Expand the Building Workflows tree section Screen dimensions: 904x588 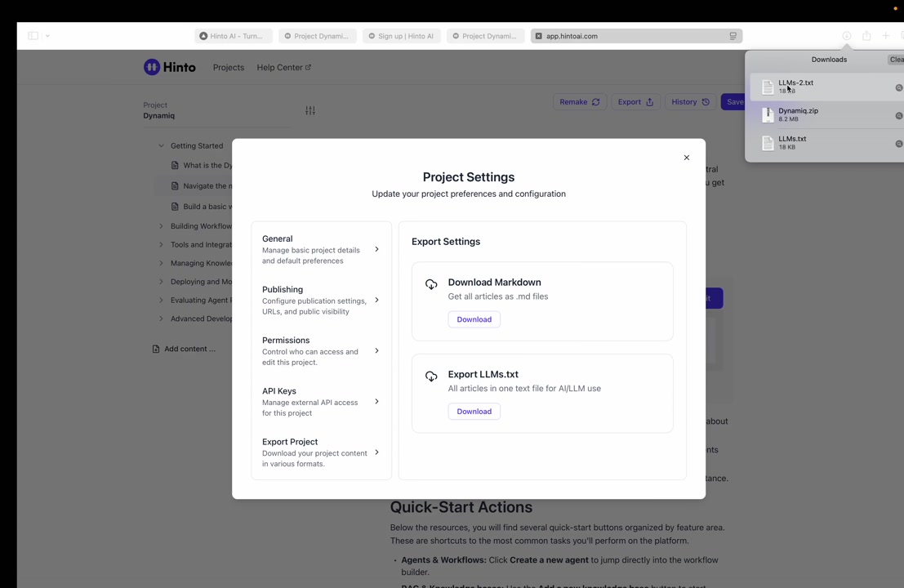tap(161, 226)
